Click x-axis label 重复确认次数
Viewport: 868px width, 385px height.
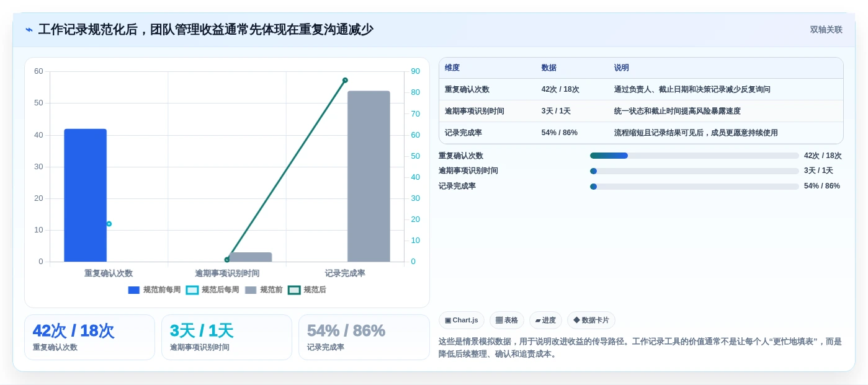[x=109, y=273]
